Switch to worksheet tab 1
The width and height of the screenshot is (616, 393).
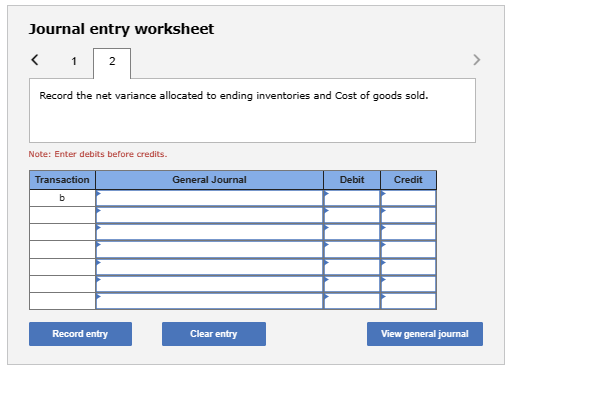point(74,61)
